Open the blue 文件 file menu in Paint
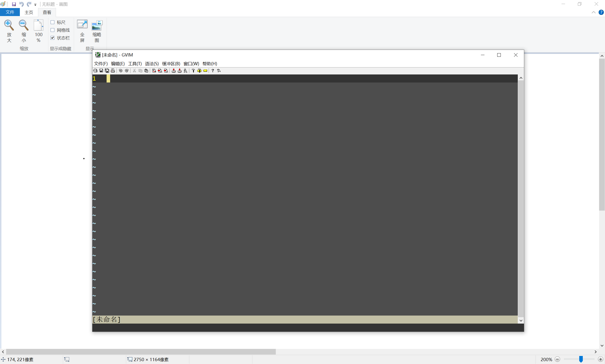The width and height of the screenshot is (605, 364). pos(10,12)
